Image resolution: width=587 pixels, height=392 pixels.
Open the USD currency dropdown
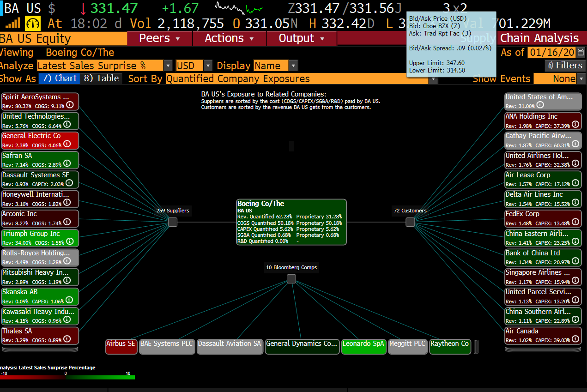(208, 66)
